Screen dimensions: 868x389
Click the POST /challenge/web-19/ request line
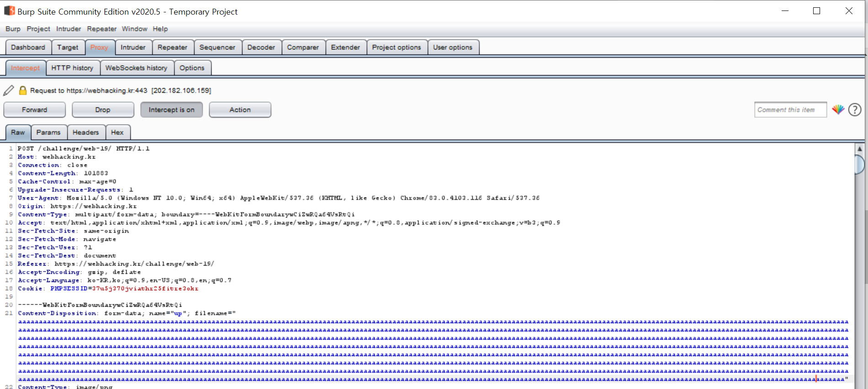84,149
